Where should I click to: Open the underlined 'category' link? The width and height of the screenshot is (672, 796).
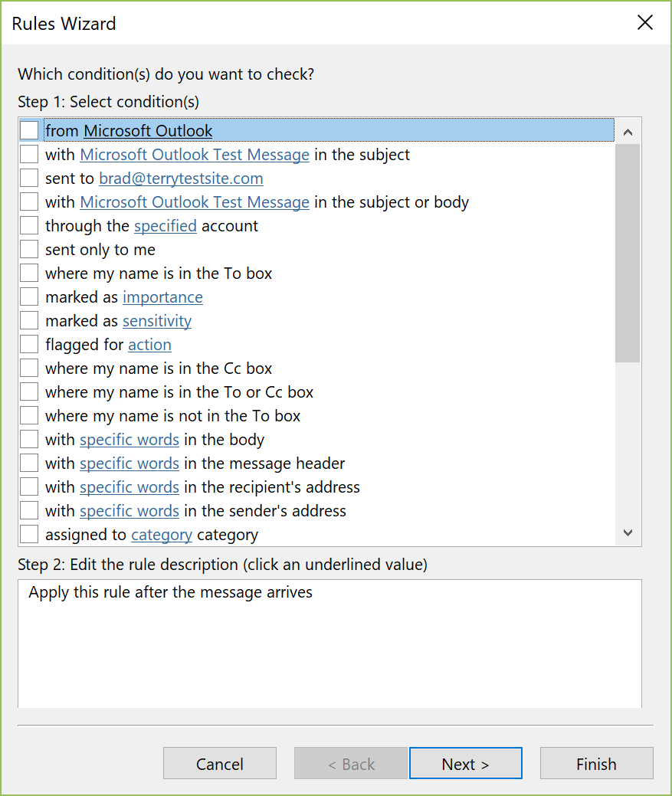click(x=162, y=535)
